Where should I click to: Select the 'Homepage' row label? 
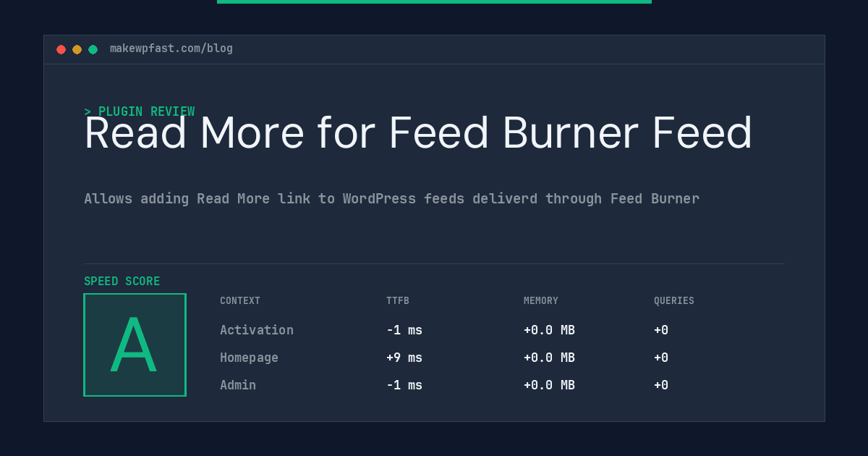[249, 358]
